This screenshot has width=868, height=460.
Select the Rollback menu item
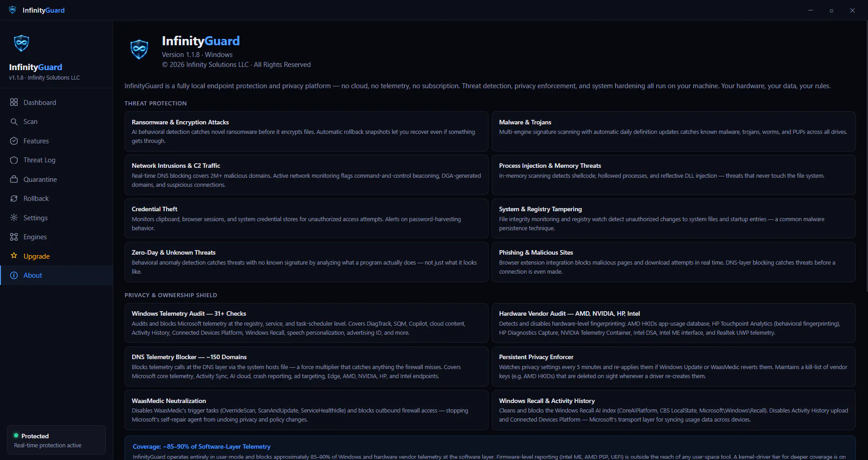pyautogui.click(x=36, y=199)
